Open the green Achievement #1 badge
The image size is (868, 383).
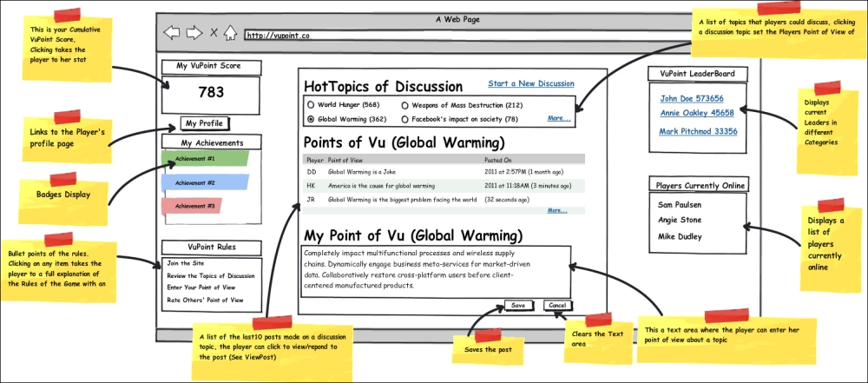tap(205, 159)
